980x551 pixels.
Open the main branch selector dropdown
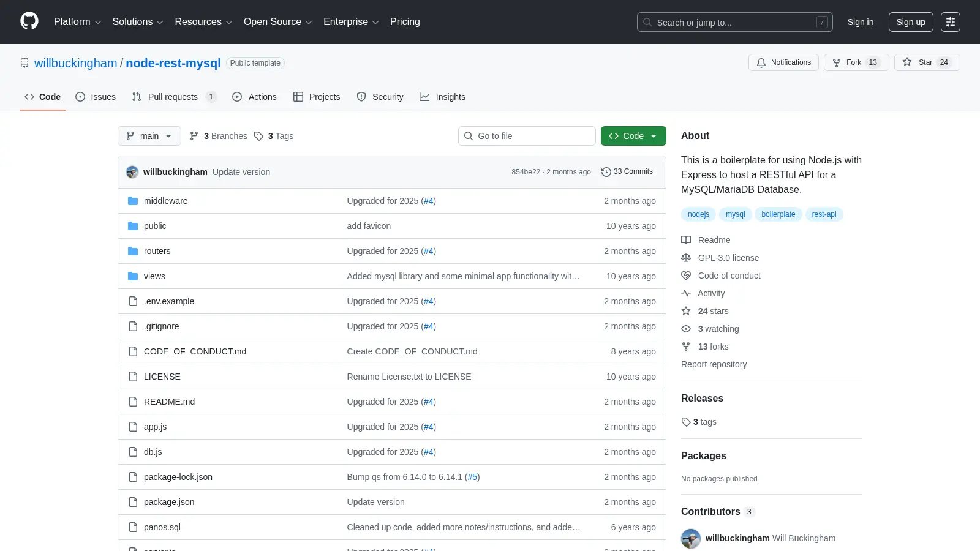[x=149, y=136]
